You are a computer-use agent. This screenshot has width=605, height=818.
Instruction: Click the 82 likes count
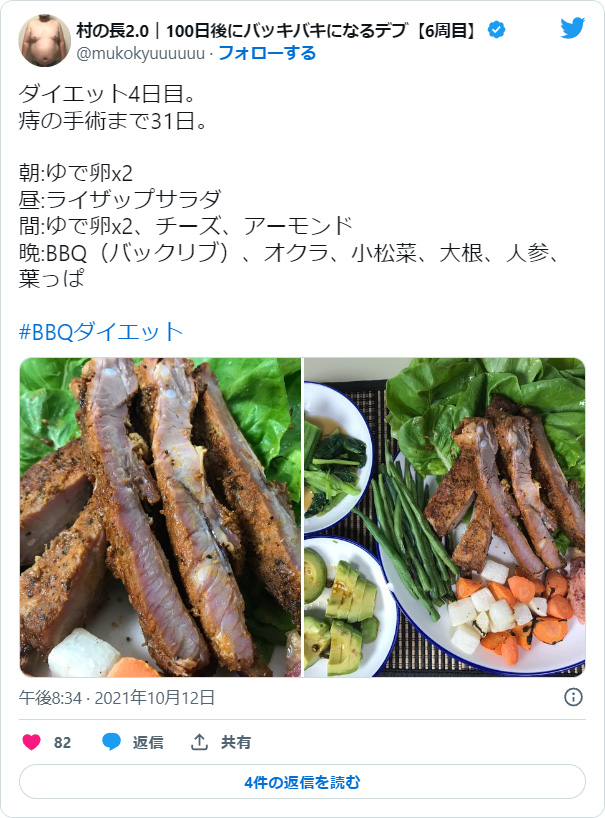point(62,742)
